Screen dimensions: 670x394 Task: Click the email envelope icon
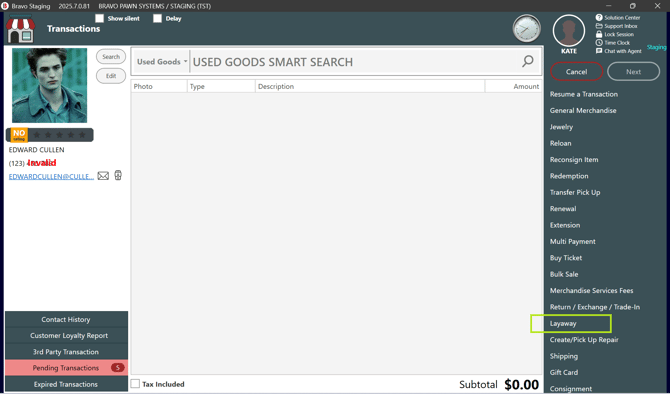103,176
